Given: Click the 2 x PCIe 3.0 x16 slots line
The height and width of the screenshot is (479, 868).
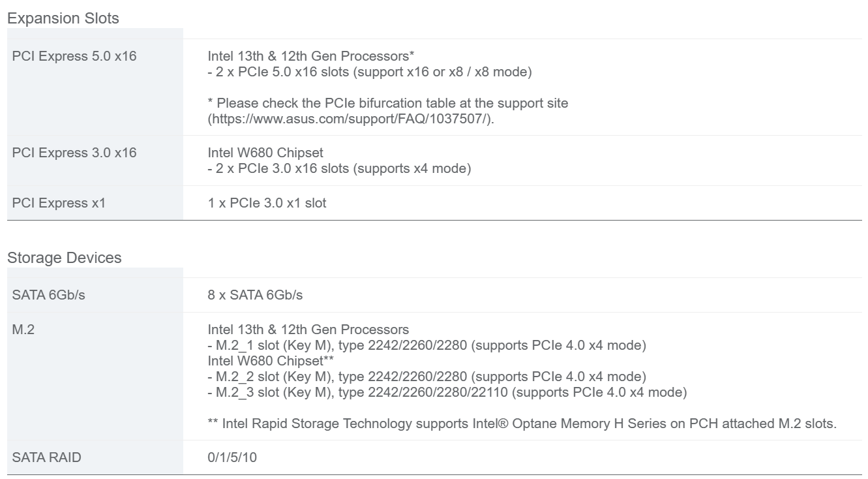Looking at the screenshot, I should (x=339, y=168).
